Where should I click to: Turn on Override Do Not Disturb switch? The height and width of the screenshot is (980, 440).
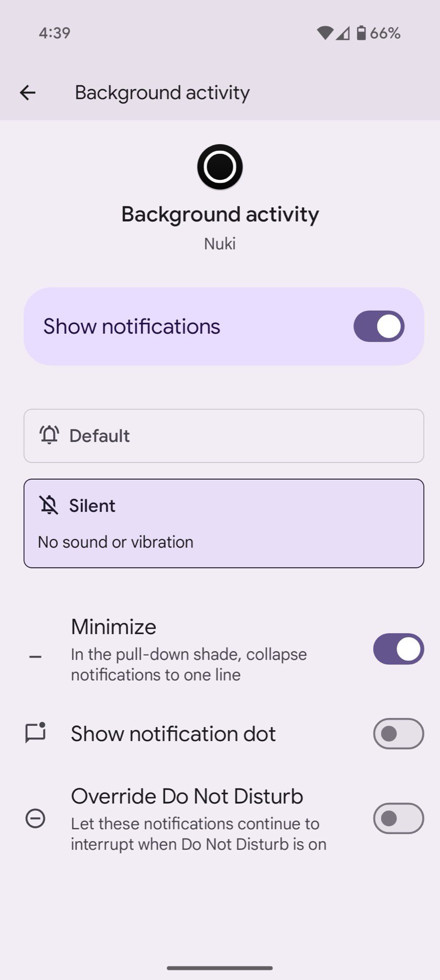(398, 818)
